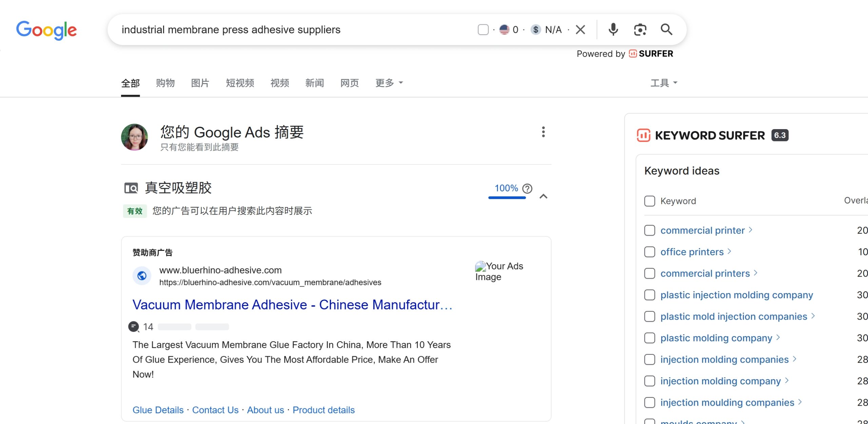The image size is (868, 424).
Task: Switch to the 图片 tab
Action: pos(200,83)
